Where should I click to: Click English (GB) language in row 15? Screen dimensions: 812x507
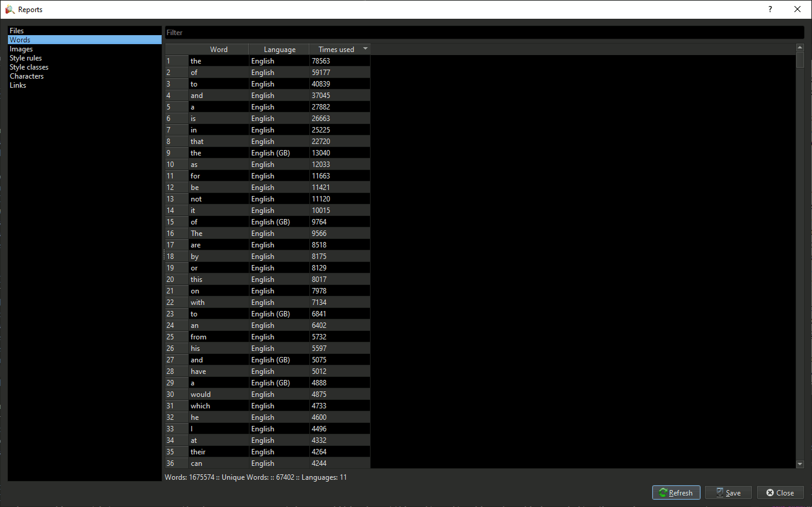(x=279, y=222)
